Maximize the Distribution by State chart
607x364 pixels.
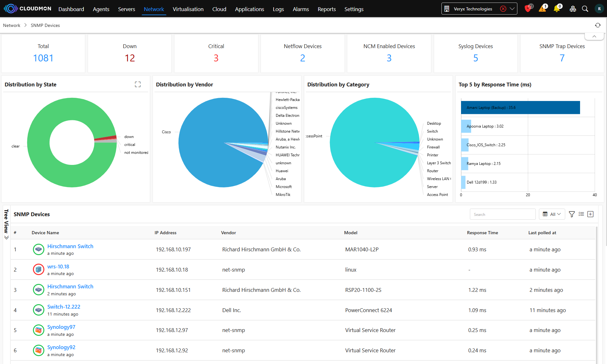coord(138,85)
